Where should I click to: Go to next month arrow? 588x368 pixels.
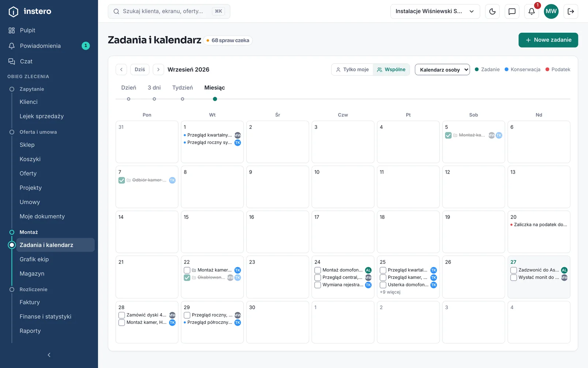pyautogui.click(x=158, y=70)
